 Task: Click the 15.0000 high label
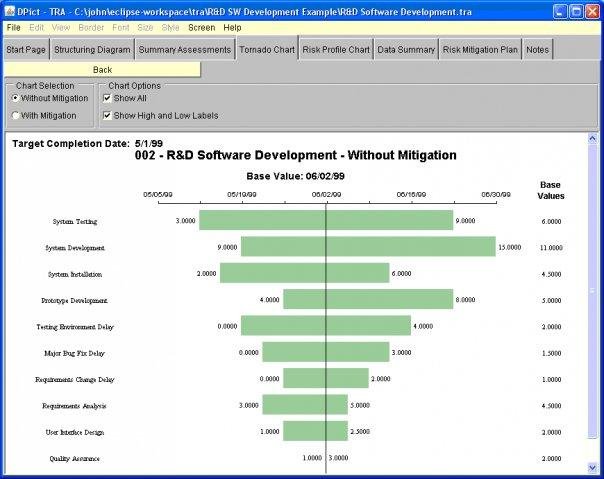click(x=510, y=247)
